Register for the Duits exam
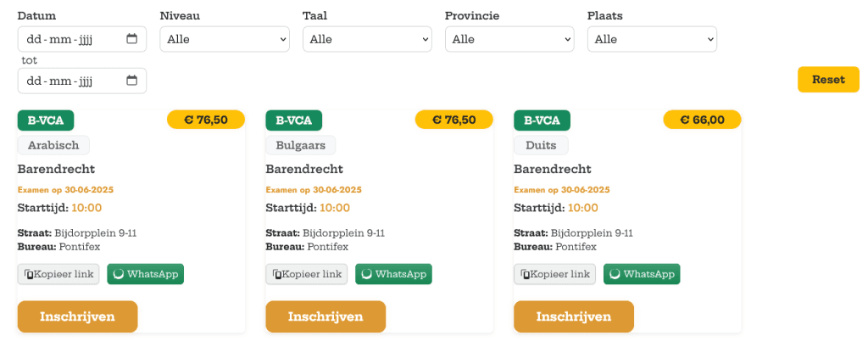The image size is (868, 358). pos(573,316)
